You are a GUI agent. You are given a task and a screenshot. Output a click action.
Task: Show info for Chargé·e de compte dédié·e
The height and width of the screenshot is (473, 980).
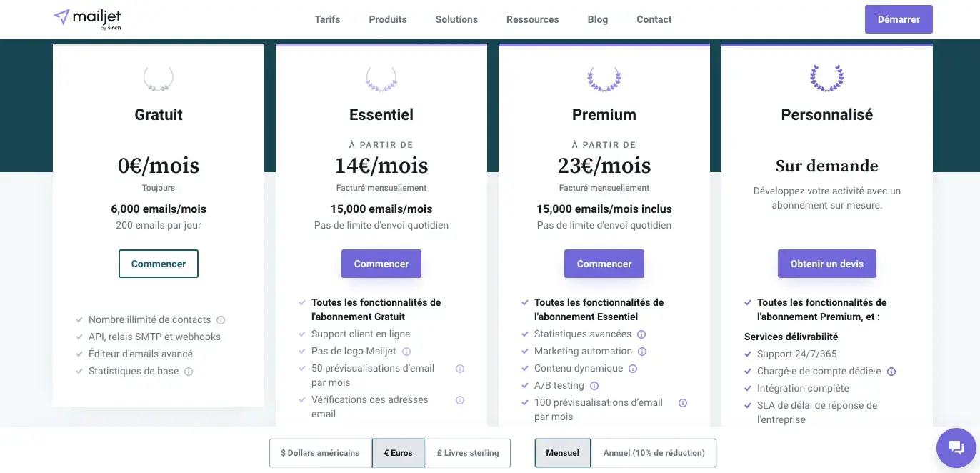pos(891,372)
